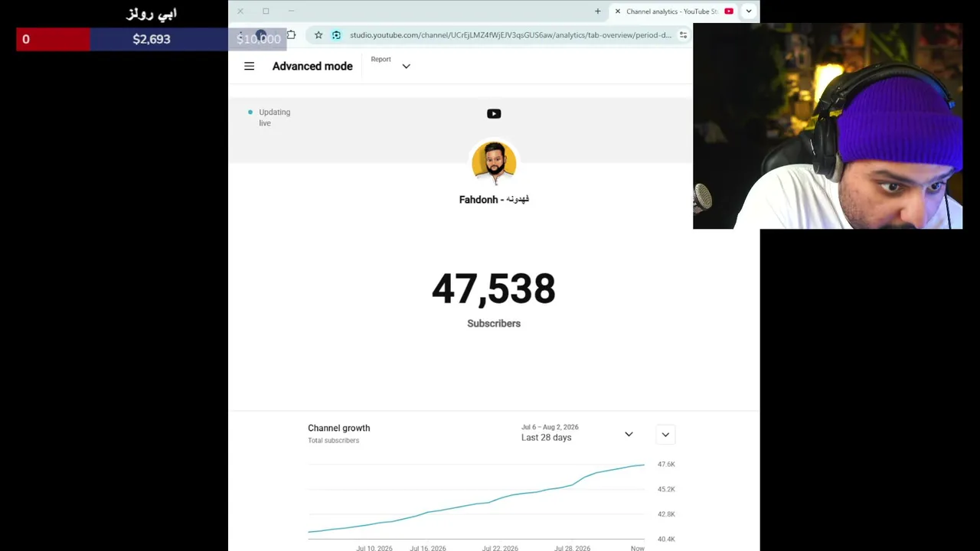Maximize the browser window
This screenshot has width=980, height=551.
(x=266, y=11)
